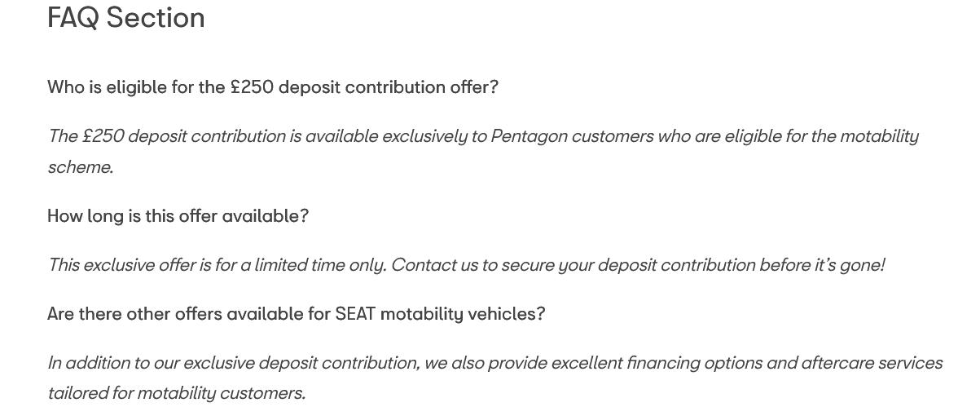Click "In addition" starting the third answer
980x407 pixels.
[88, 363]
